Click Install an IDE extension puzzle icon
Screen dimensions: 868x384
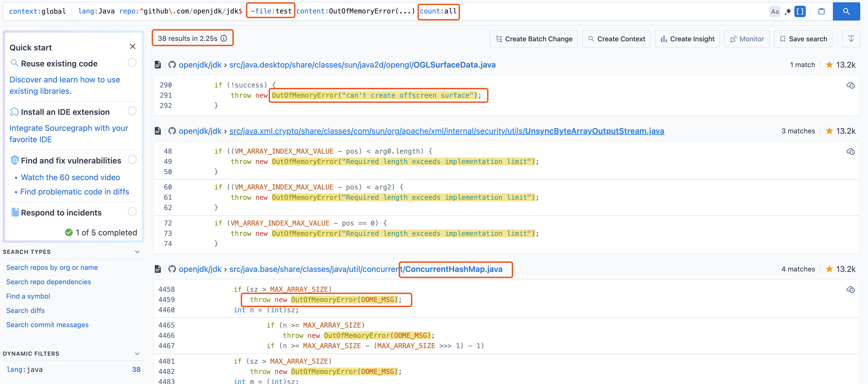click(15, 112)
